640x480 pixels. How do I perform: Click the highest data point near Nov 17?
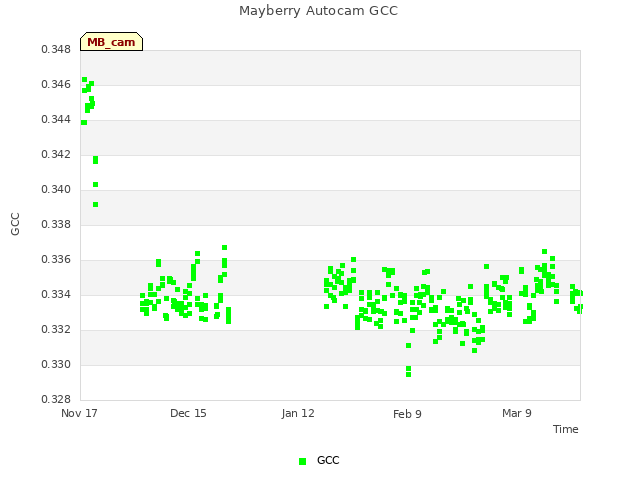coord(84,80)
